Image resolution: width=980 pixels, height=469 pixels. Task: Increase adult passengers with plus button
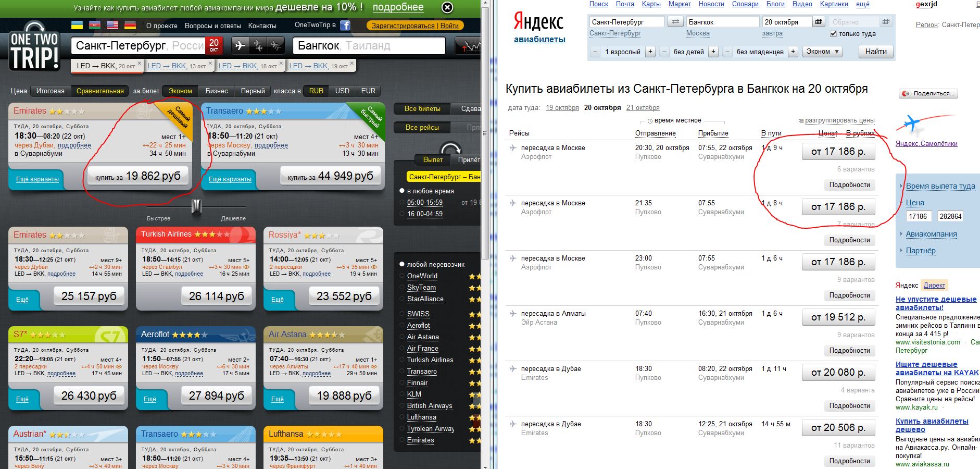click(x=650, y=52)
